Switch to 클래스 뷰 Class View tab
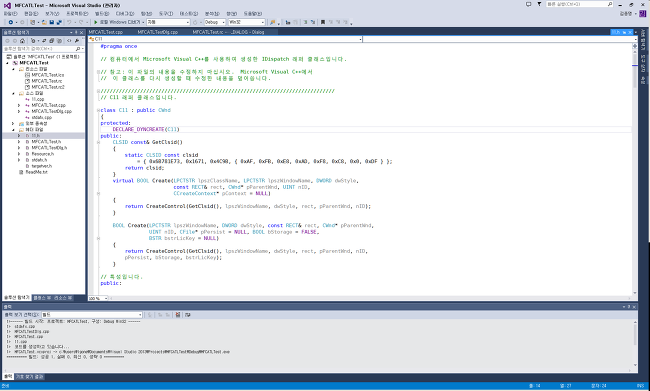 pos(42,298)
